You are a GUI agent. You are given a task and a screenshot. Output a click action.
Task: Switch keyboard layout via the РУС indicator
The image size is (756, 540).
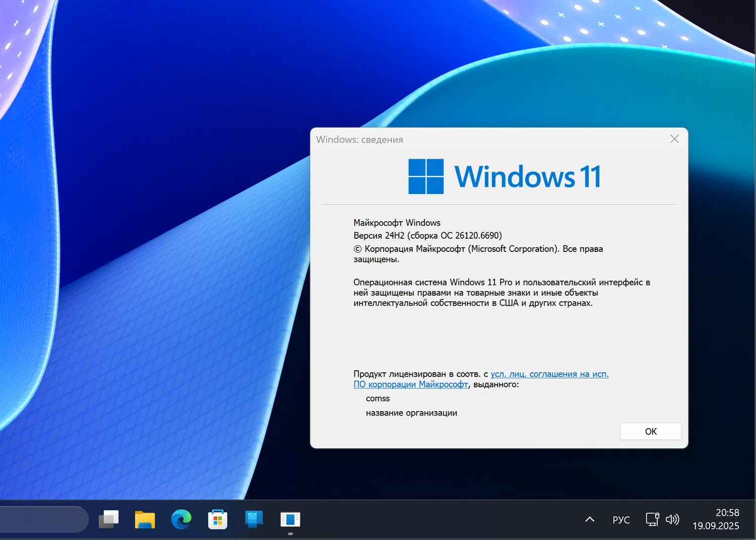[621, 519]
